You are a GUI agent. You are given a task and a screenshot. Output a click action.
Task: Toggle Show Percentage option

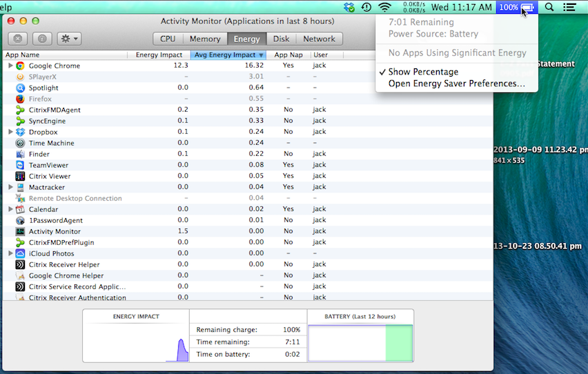(456, 72)
